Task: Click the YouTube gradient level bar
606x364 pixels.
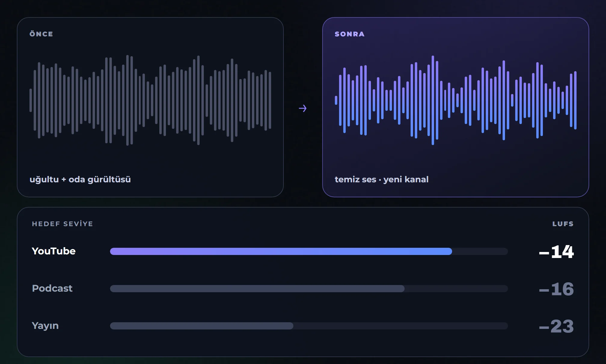Action: point(281,251)
